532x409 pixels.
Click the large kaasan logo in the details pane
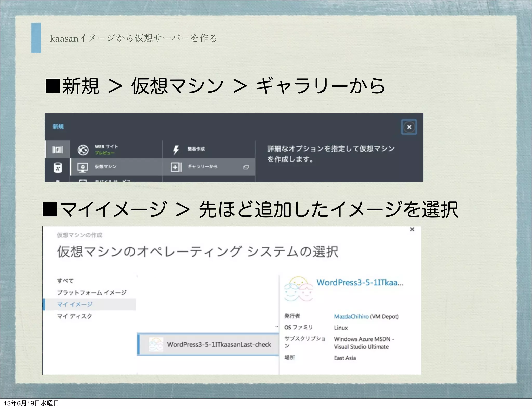298,289
